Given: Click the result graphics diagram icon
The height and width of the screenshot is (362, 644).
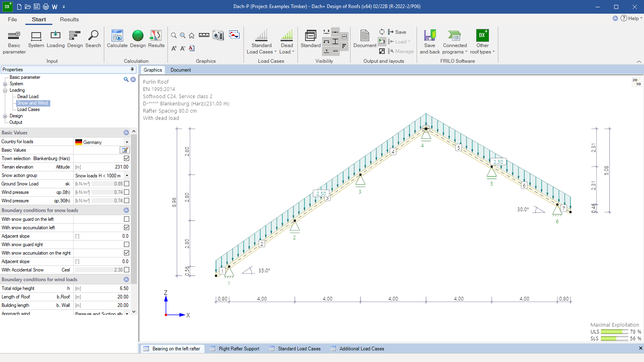Looking at the screenshot, I should click(234, 35).
